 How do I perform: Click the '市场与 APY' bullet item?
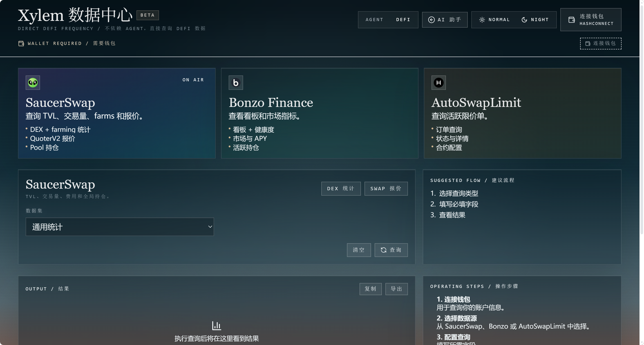click(250, 139)
